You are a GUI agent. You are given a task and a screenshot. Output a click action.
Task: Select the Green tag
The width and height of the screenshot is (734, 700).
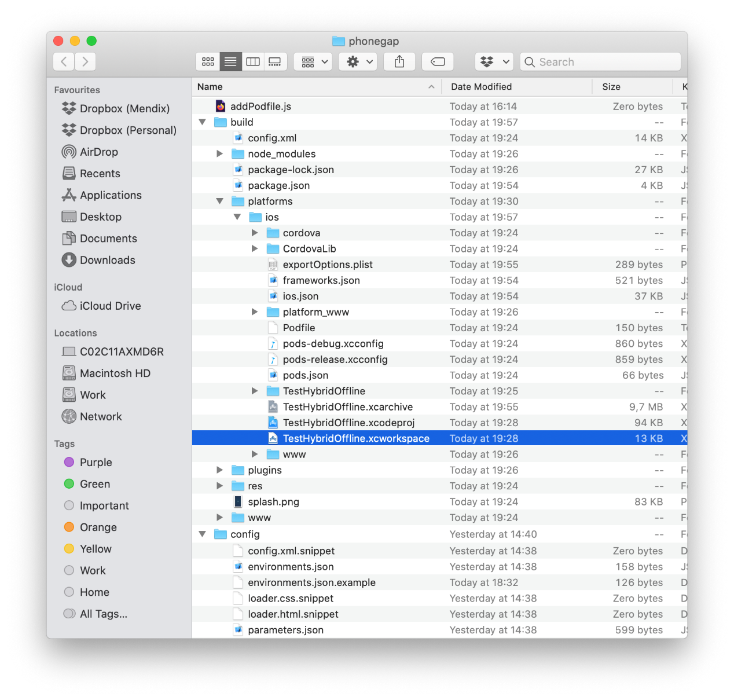coord(87,484)
